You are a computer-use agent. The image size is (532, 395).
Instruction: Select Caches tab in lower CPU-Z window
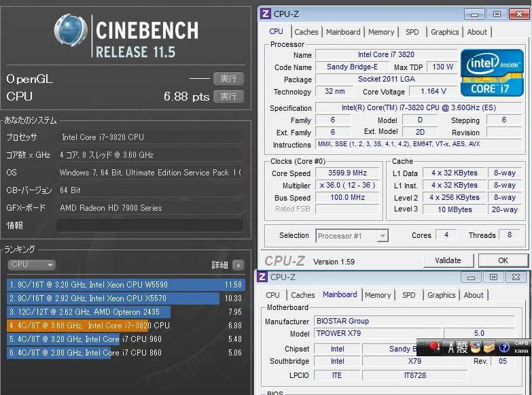point(302,295)
